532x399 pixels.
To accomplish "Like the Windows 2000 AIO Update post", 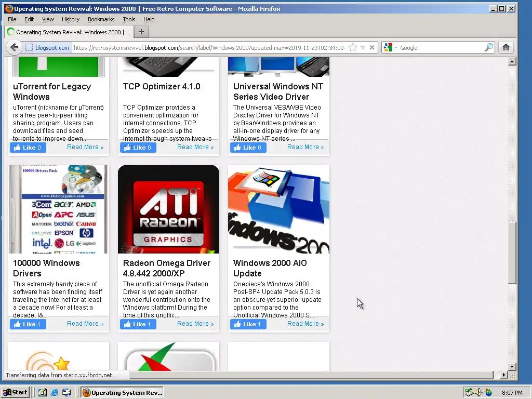I will [x=248, y=324].
